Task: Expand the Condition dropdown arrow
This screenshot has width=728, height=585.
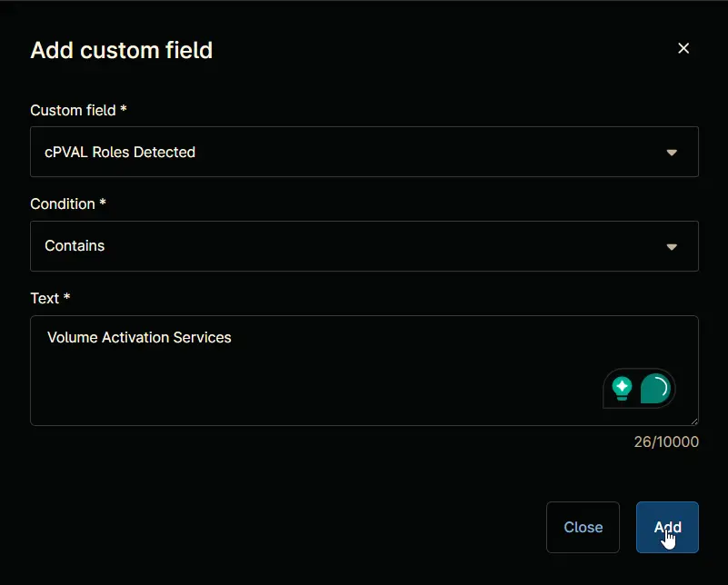Action: (672, 247)
